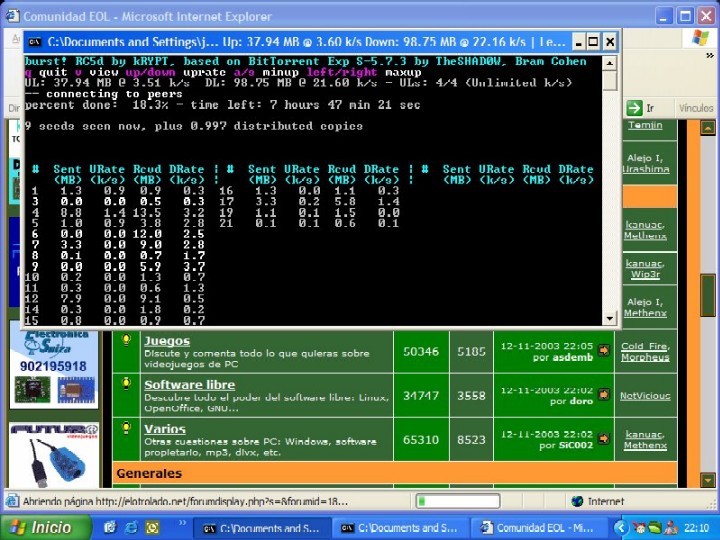Open moderator link Temjin

click(645, 125)
